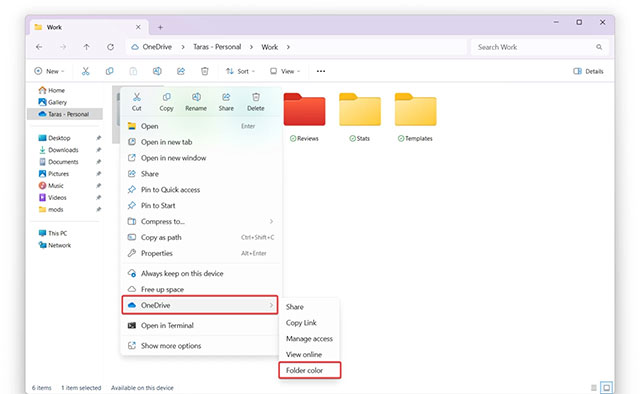Open the New dropdown
This screenshot has height=394, width=640.
(49, 71)
